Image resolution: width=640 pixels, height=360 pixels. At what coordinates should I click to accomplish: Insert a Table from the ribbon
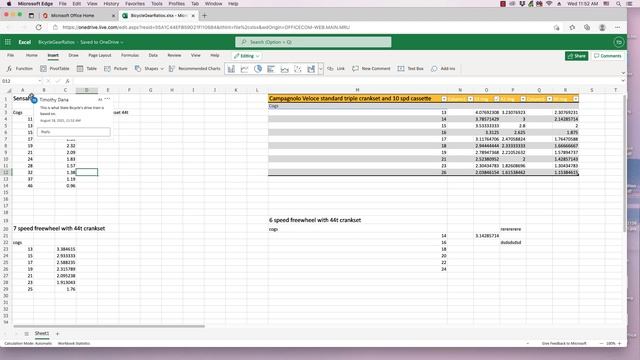(x=87, y=69)
